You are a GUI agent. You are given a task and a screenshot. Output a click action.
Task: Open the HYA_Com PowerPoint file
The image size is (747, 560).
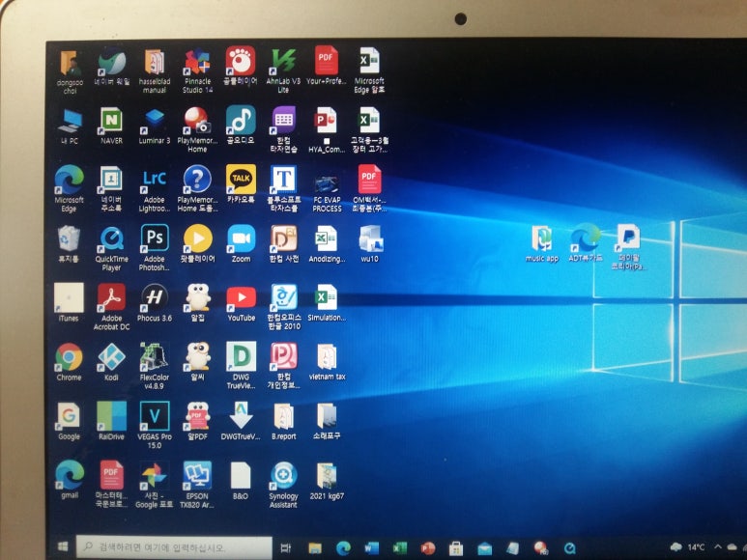point(327,130)
